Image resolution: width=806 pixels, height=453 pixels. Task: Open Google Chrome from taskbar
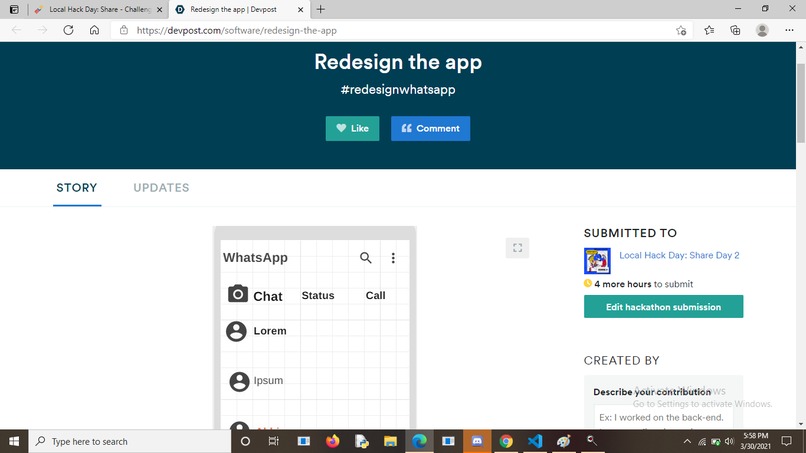click(x=506, y=441)
